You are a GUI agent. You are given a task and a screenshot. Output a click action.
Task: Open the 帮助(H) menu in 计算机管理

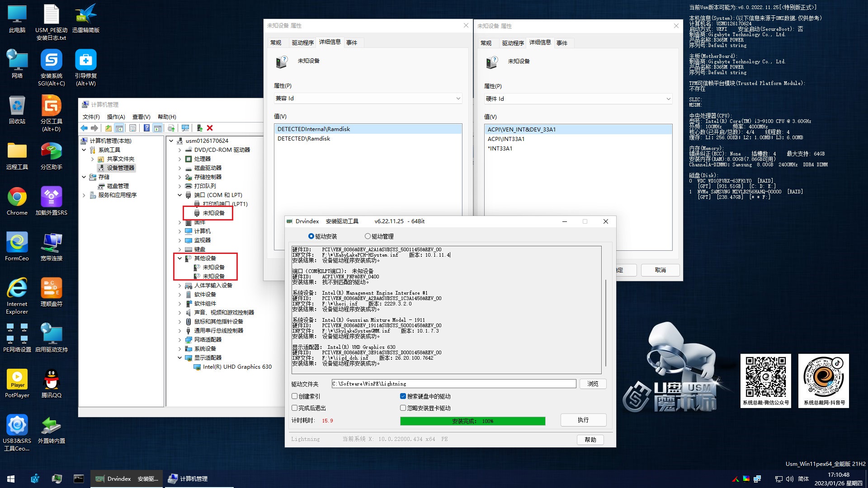167,117
